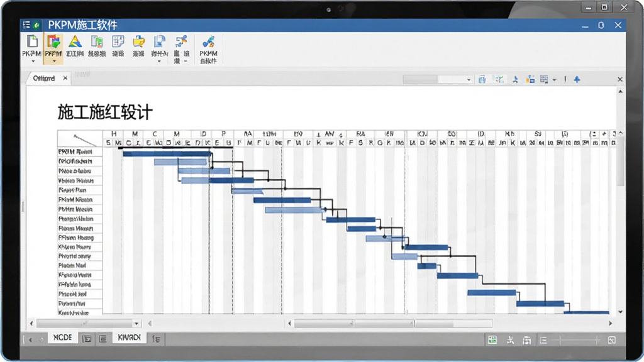Click the table grid icon in the view toolbar
Viewport: 644px width, 362px height.
pyautogui.click(x=544, y=80)
